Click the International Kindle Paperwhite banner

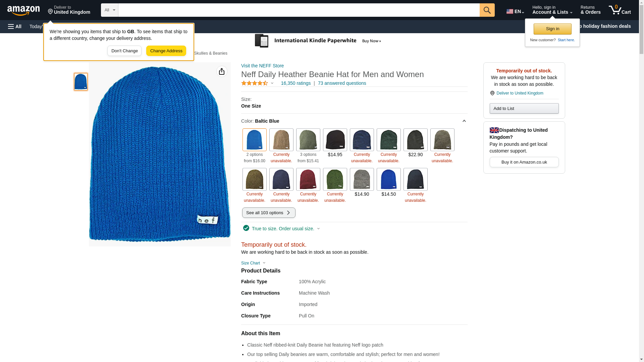coord(318,41)
